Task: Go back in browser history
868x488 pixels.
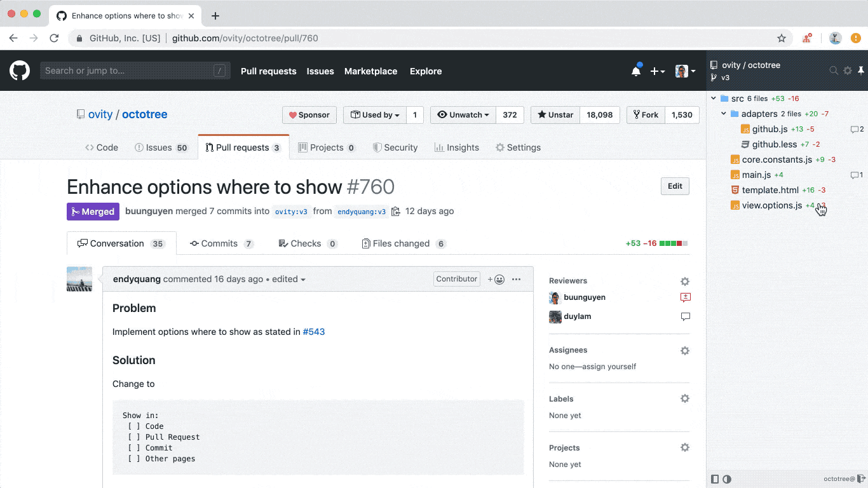Action: (13, 38)
